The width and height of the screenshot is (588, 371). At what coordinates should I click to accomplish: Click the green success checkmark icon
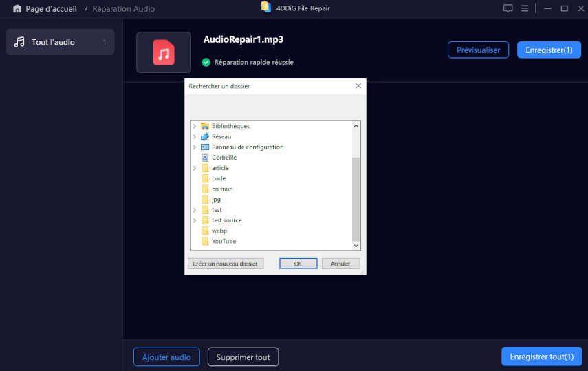[206, 63]
